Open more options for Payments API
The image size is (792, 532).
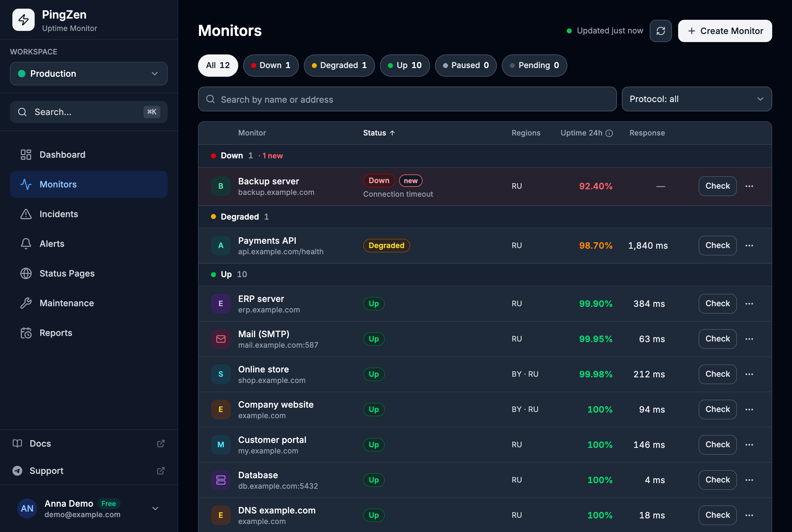[749, 245]
